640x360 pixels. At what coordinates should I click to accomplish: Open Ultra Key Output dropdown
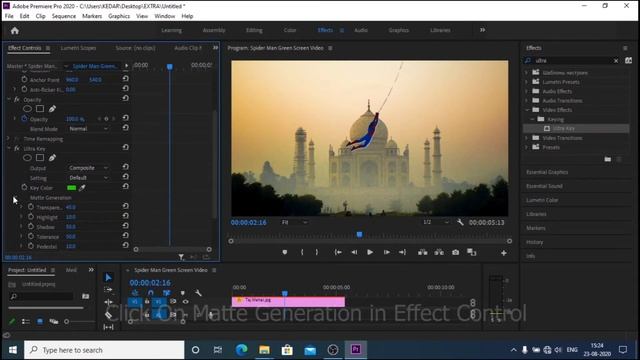coord(89,168)
